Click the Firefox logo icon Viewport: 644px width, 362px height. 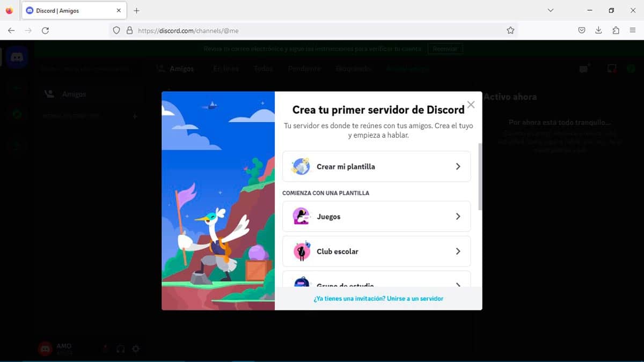pos(9,11)
